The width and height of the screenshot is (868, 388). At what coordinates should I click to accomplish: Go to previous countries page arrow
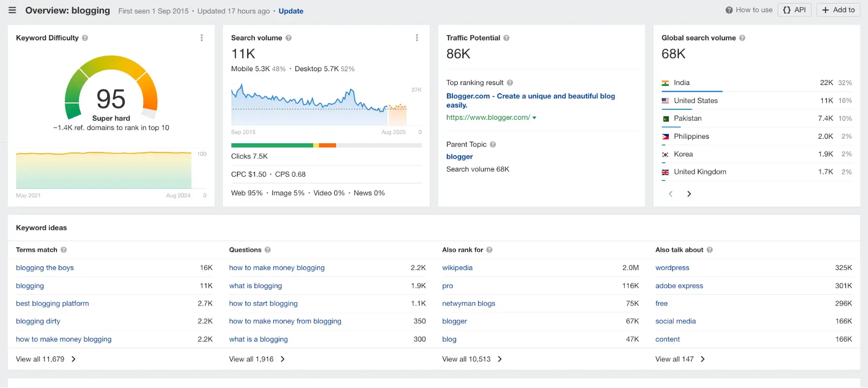(670, 194)
